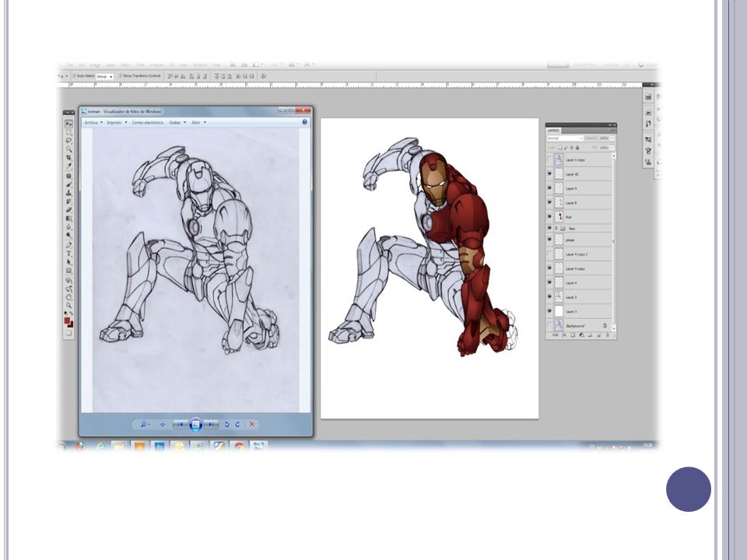Select Layer 4 row
The height and width of the screenshot is (560, 747).
coord(579,282)
